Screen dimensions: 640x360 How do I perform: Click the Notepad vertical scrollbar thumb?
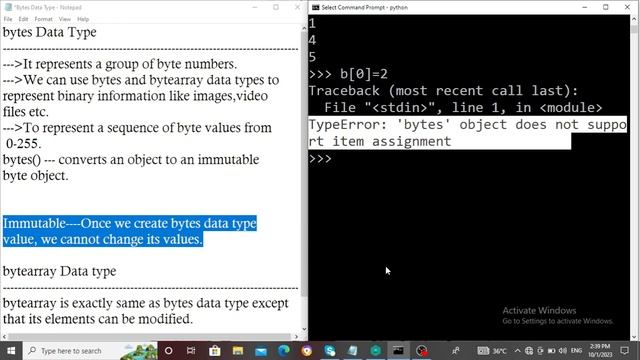(304, 164)
